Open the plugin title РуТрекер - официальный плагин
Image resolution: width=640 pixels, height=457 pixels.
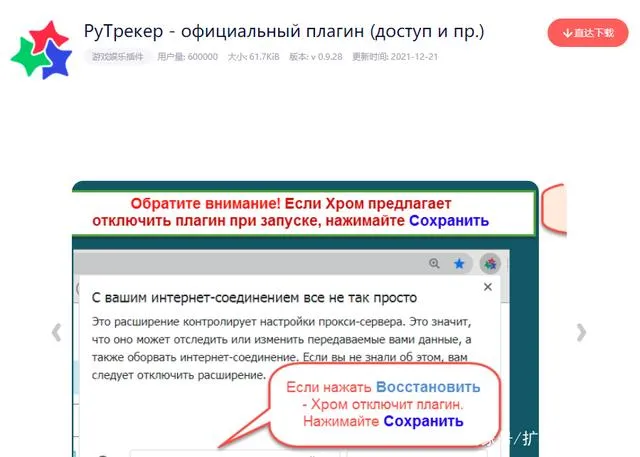pyautogui.click(x=284, y=31)
